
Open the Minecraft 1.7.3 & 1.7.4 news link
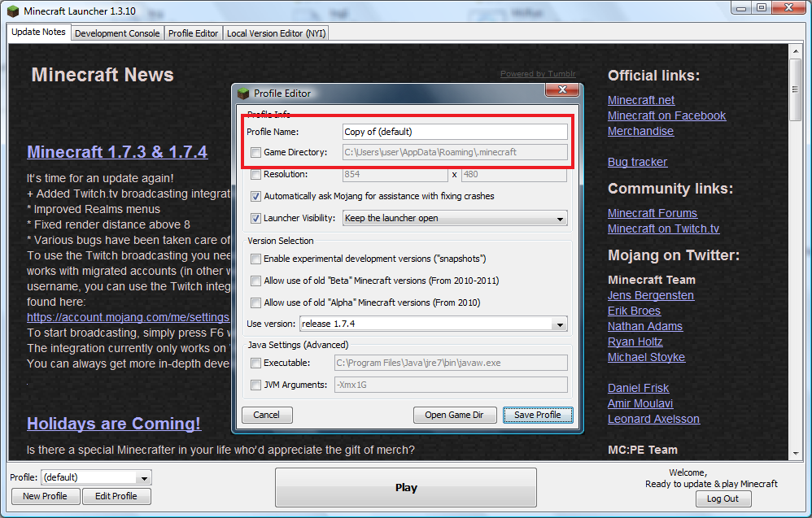click(x=117, y=152)
